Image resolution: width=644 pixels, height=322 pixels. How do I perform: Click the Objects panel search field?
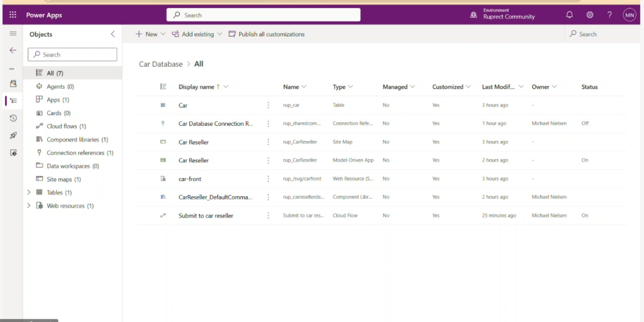tap(73, 55)
